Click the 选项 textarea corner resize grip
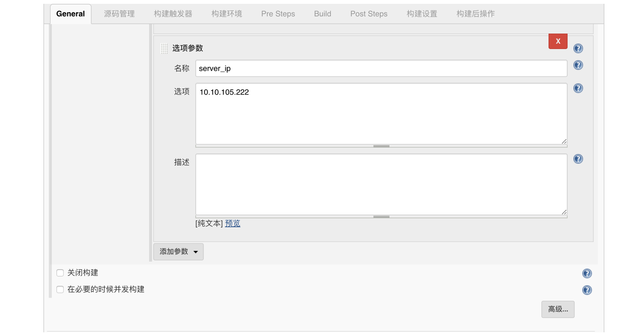644x334 pixels. click(x=564, y=142)
